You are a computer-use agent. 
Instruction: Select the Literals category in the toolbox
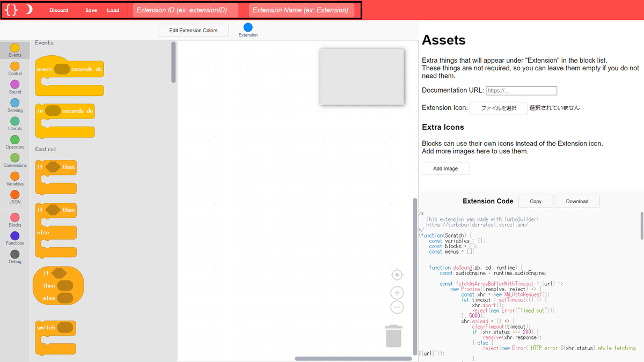click(x=15, y=123)
